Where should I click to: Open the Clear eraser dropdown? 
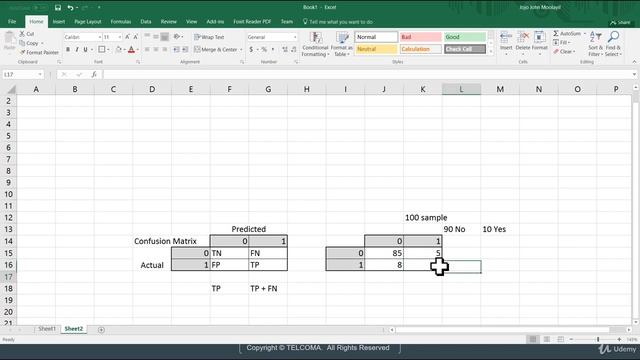(564, 51)
